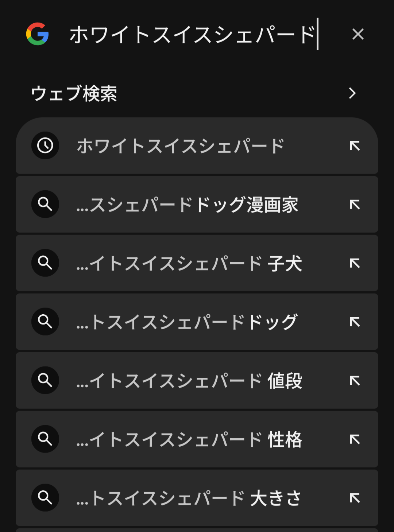Image resolution: width=394 pixels, height=532 pixels.
Task: Fill query using the ドッグ漫画家 arrow icon
Action: (355, 205)
